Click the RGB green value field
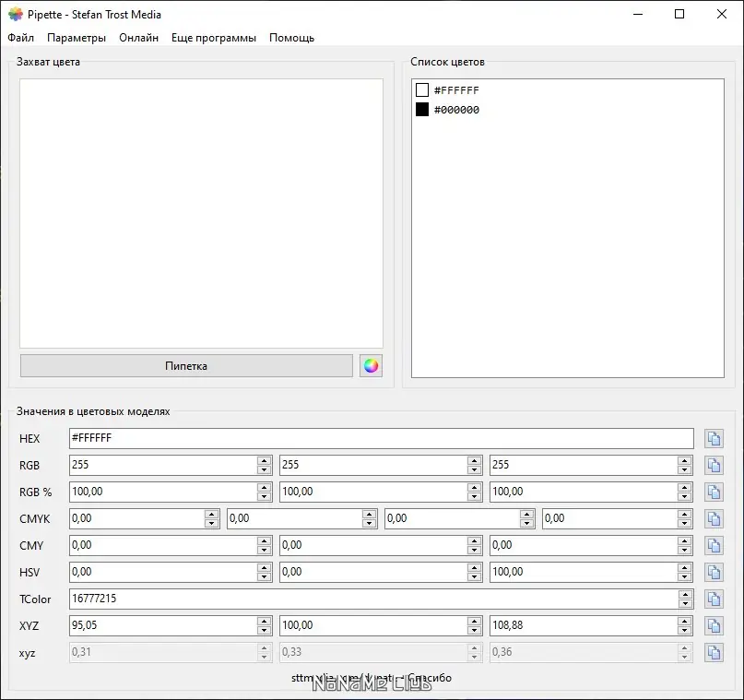This screenshot has height=700, width=744. 373,465
